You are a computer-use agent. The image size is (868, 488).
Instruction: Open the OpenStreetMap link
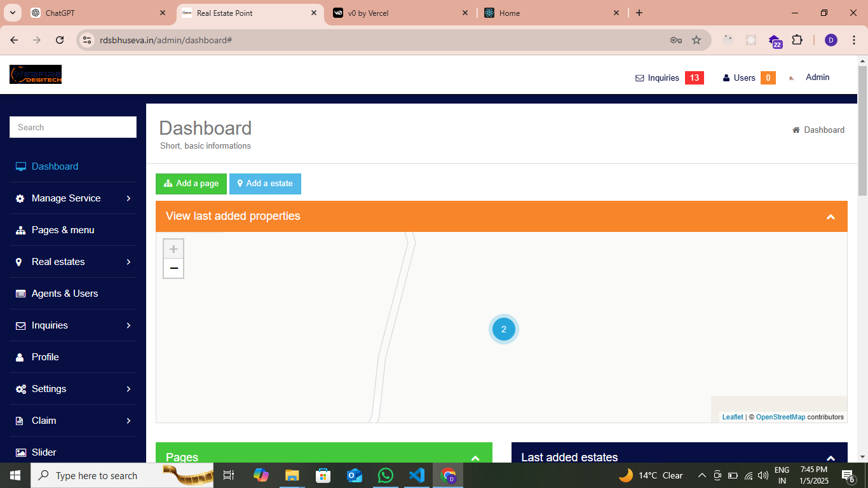click(x=780, y=417)
